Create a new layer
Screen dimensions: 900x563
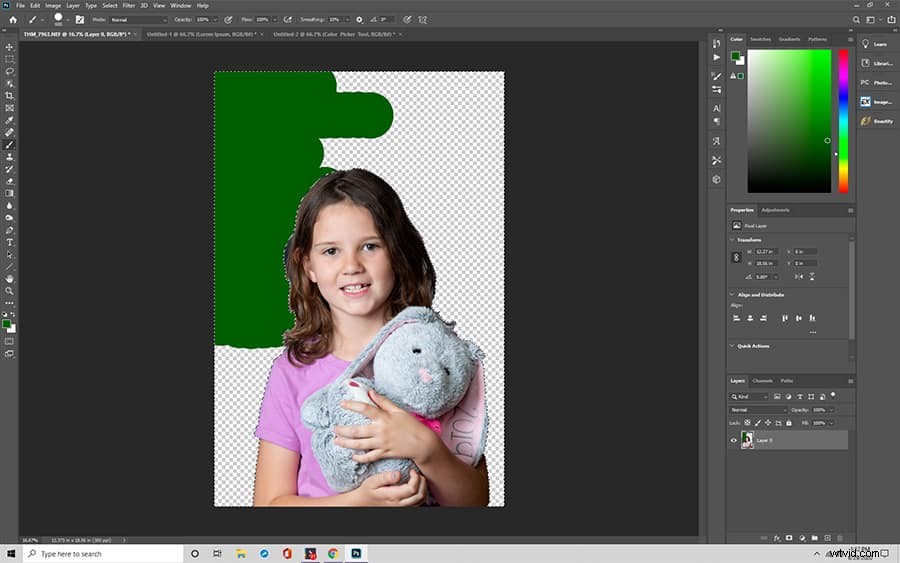(x=827, y=538)
